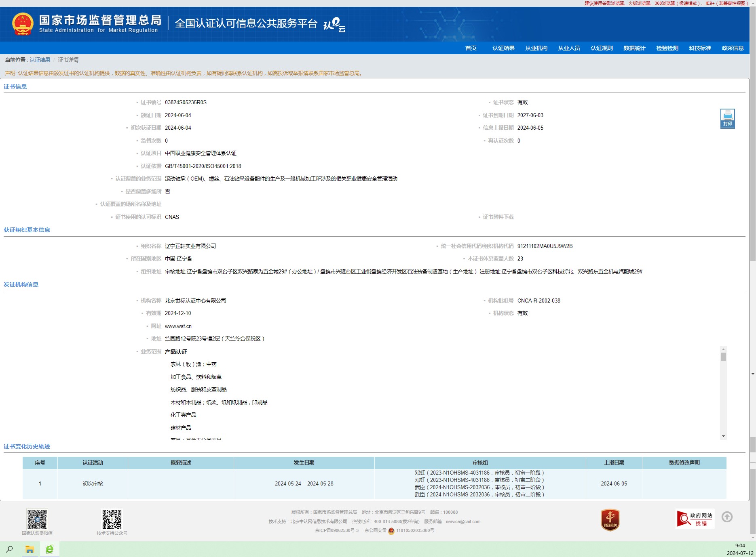Image resolution: width=756 pixels, height=557 pixels.
Task: Click the 认e云 logo
Action: pyautogui.click(x=334, y=24)
